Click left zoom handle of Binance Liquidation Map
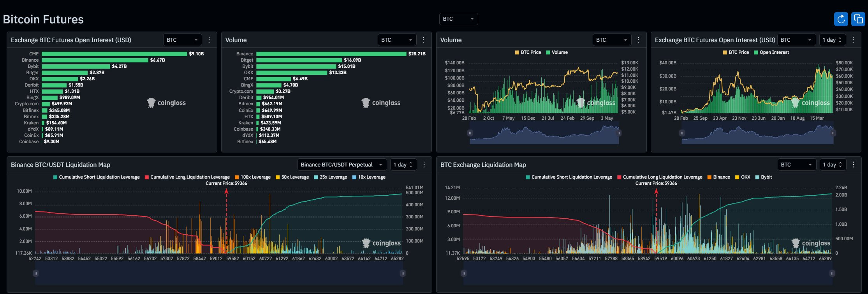This screenshot has width=868, height=294. coord(35,273)
